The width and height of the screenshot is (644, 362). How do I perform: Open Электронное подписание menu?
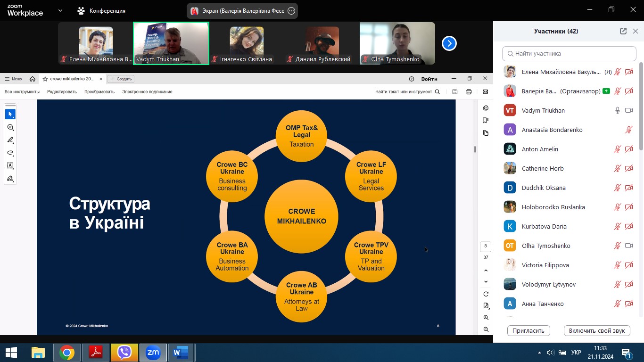(147, 92)
